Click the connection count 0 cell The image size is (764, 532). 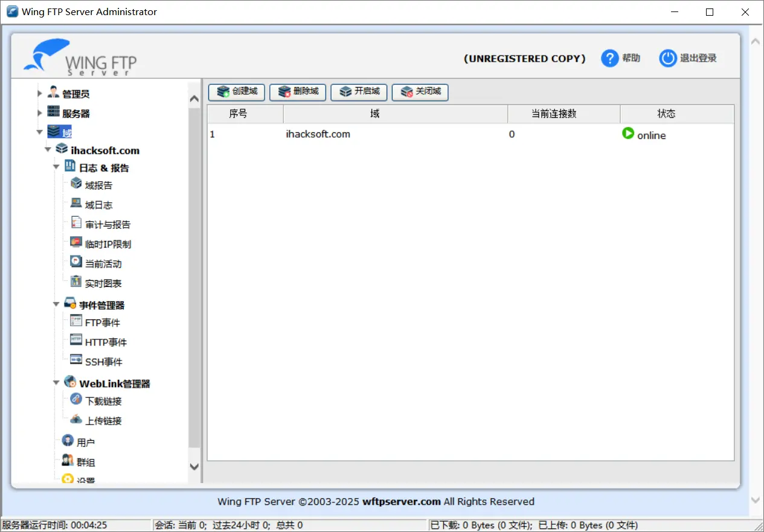(512, 134)
